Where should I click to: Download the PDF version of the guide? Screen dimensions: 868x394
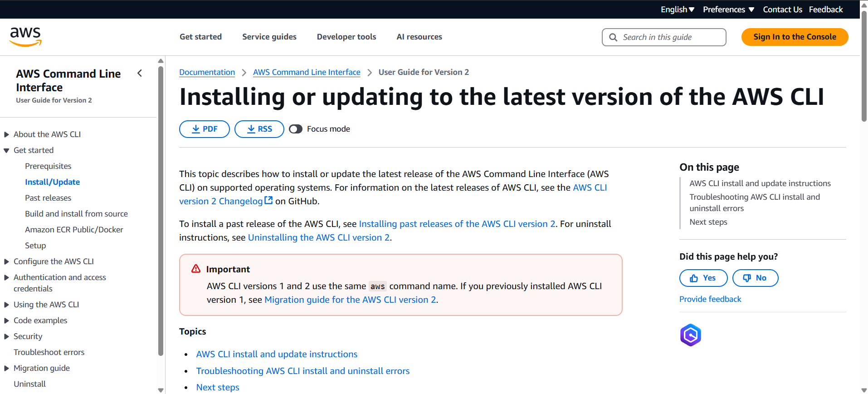(x=205, y=129)
